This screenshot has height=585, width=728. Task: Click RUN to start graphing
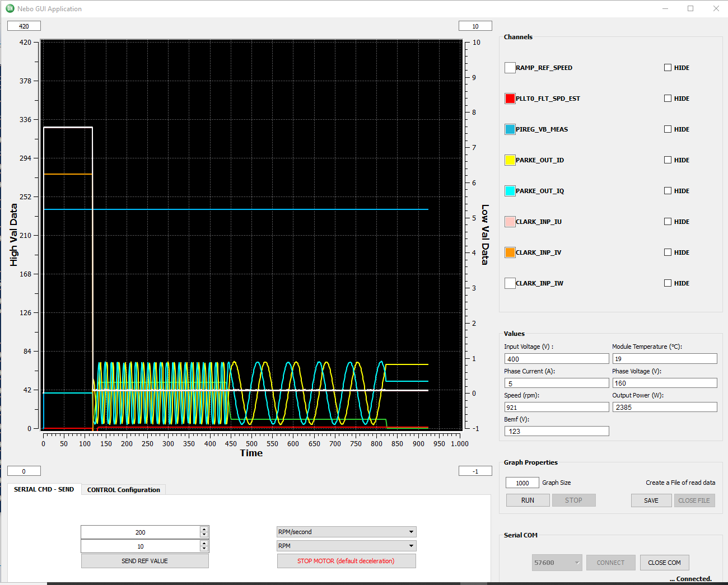coord(528,500)
